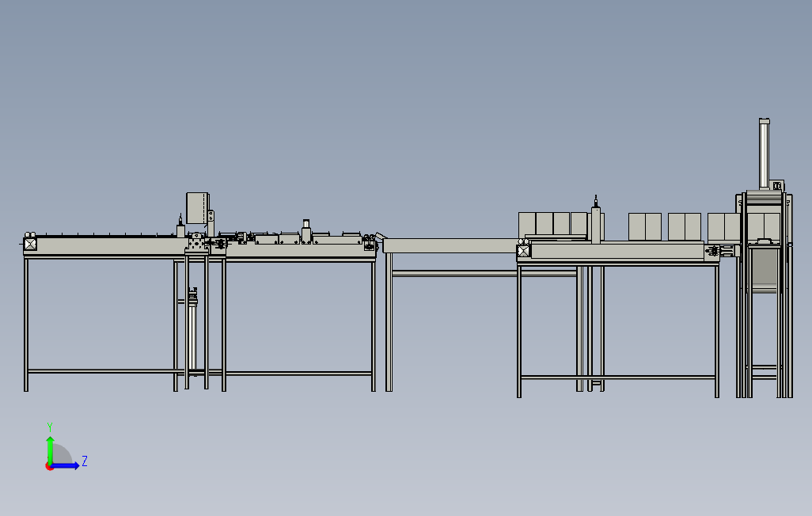Select the control box above the left conveyor

[x=197, y=208]
